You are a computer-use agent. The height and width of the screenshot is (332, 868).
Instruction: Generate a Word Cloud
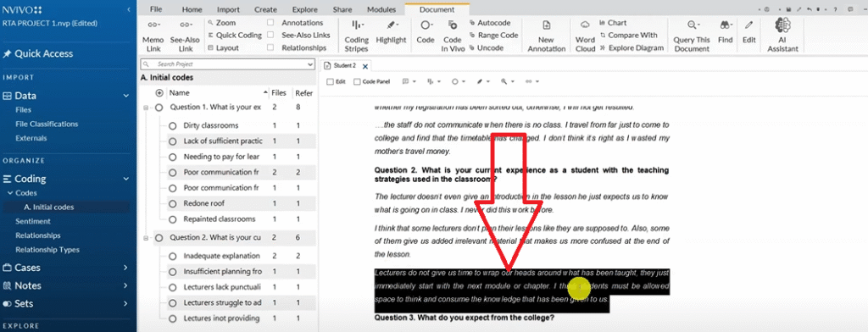[585, 36]
